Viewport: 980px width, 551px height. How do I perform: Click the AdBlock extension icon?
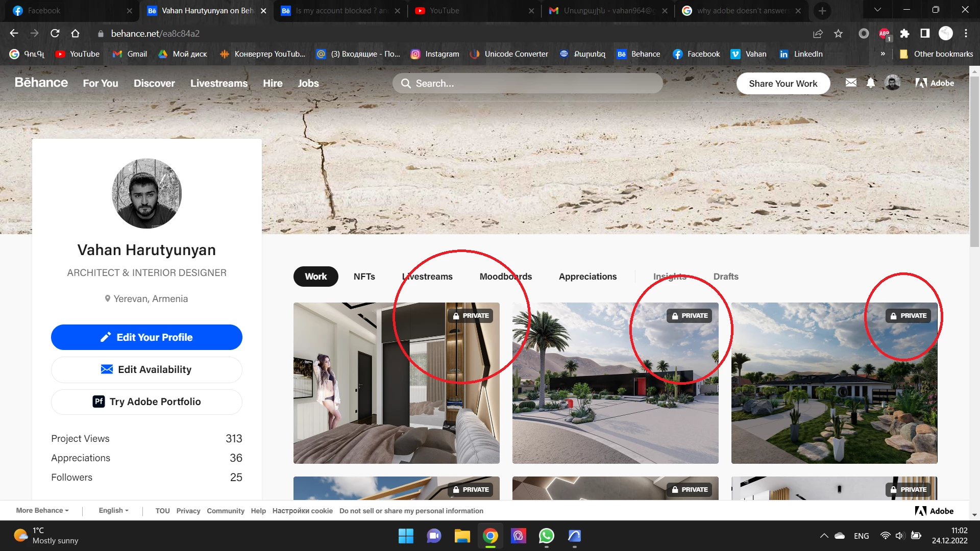pos(885,34)
